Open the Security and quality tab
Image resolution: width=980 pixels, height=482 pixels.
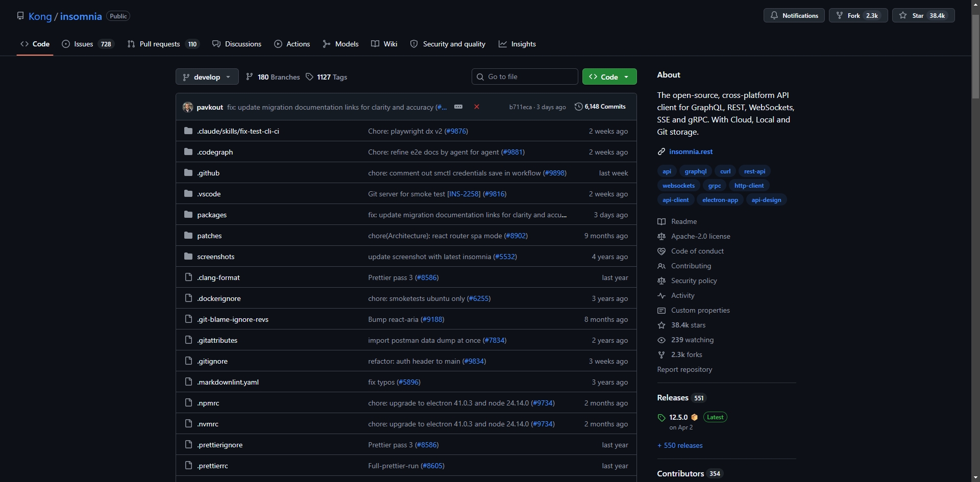(x=448, y=44)
